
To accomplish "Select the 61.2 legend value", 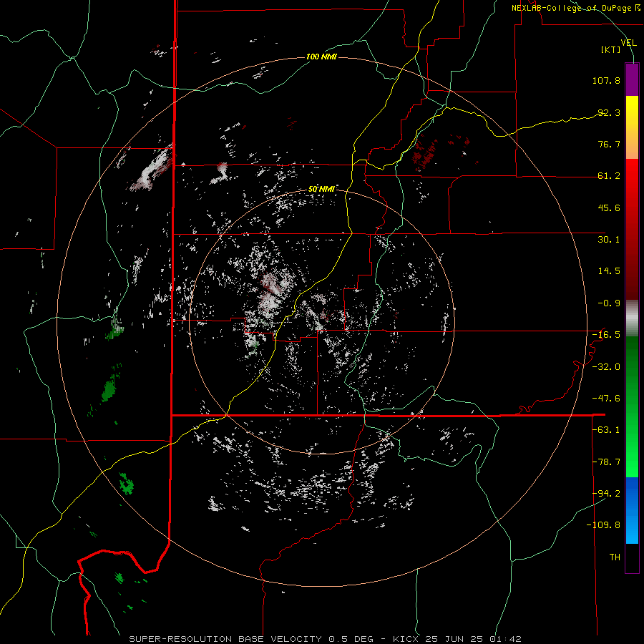I will (x=609, y=176).
